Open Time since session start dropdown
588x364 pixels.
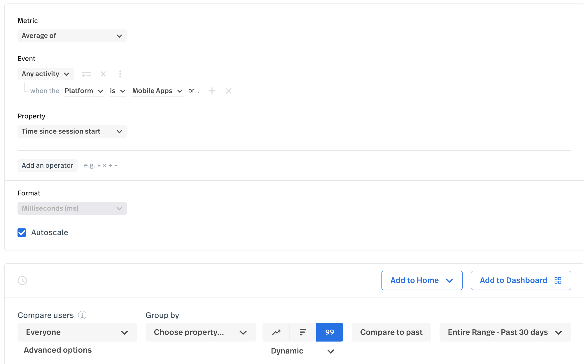72,132
